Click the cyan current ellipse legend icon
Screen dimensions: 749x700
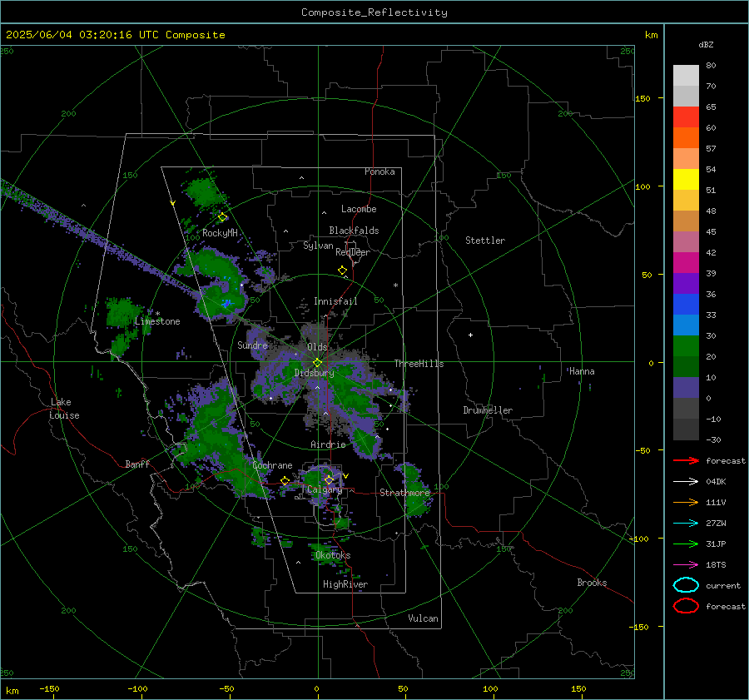tap(686, 585)
